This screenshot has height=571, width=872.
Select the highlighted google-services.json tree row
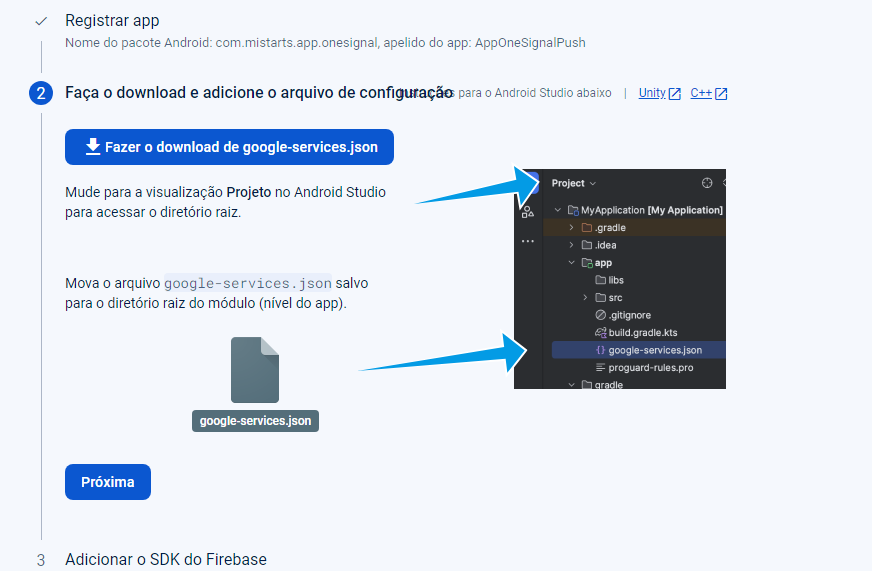click(x=638, y=350)
